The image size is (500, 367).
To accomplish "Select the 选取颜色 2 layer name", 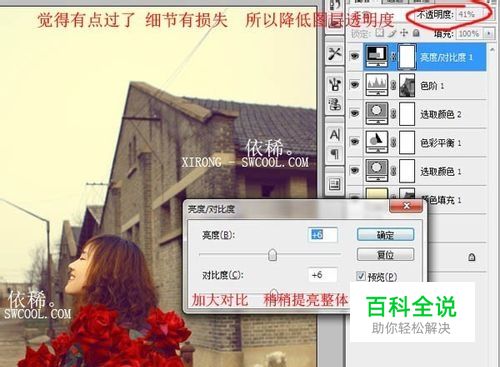I will pyautogui.click(x=441, y=114).
